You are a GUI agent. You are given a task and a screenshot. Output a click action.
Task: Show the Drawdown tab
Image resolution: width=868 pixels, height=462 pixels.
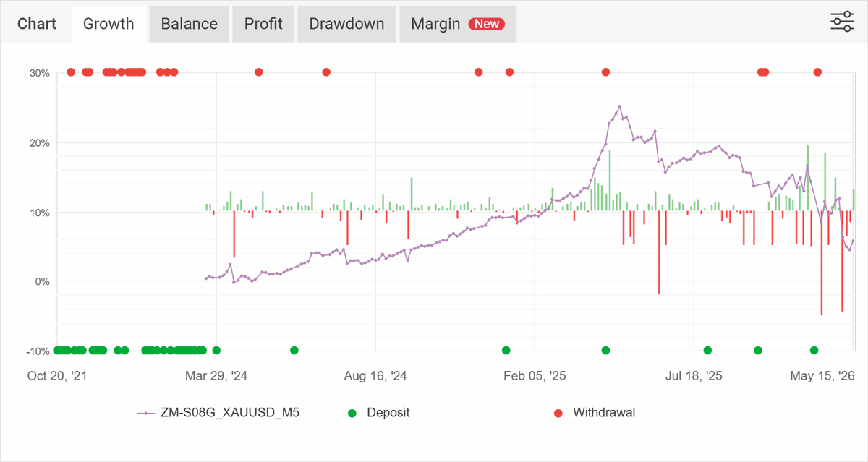click(x=346, y=24)
